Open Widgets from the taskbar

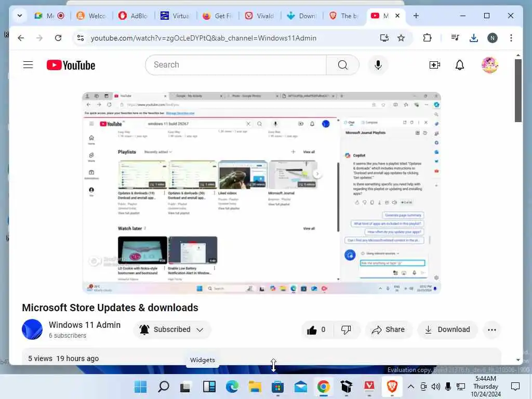tap(209, 387)
